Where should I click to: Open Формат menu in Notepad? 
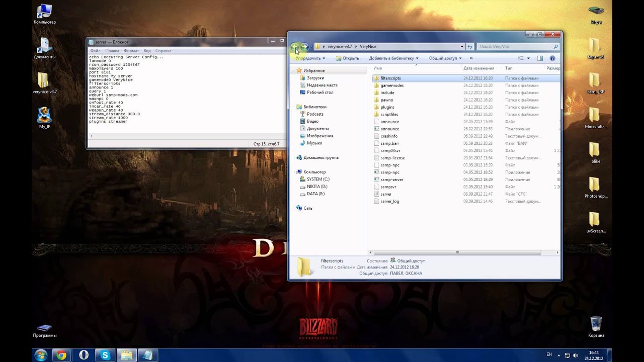[x=131, y=51]
